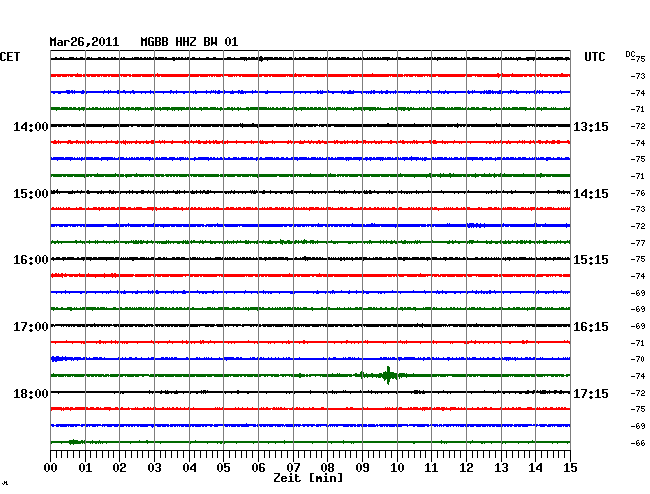Click the "18:00" CET time label

[31, 393]
